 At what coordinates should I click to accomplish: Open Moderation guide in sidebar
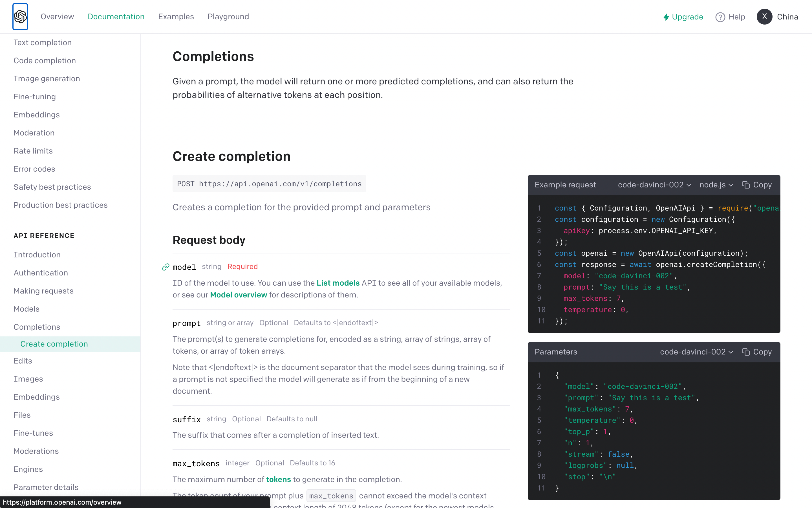[34, 133]
